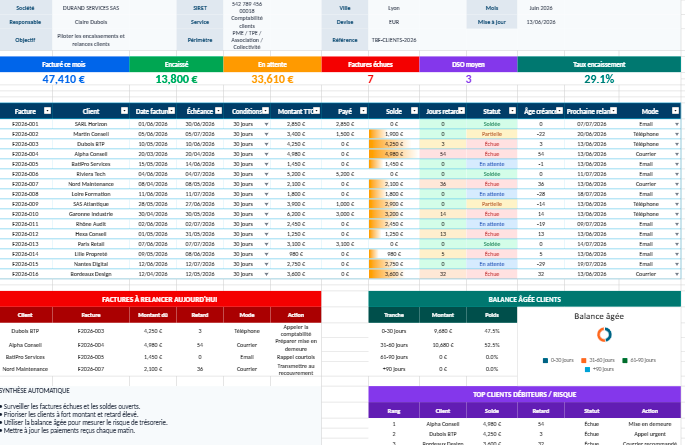Select the Garonne Industrie client cell
The height and width of the screenshot is (445, 685).
click(x=91, y=214)
